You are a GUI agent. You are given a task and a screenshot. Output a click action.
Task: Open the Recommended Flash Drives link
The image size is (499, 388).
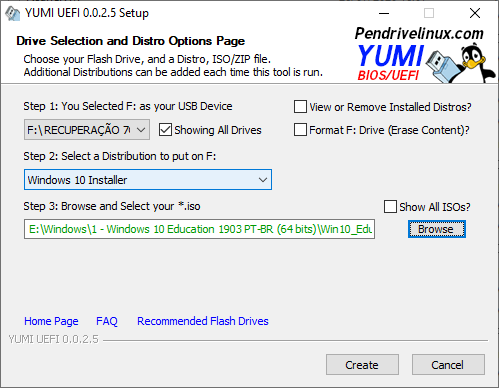click(x=203, y=321)
